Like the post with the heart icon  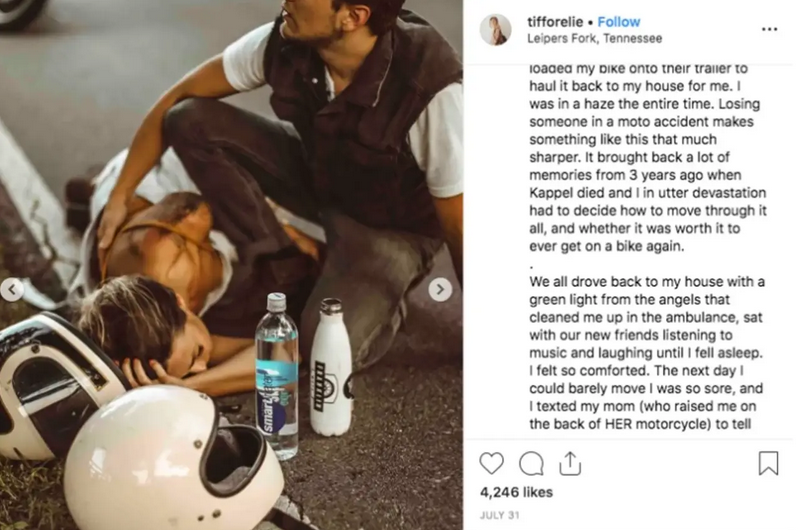(492, 463)
